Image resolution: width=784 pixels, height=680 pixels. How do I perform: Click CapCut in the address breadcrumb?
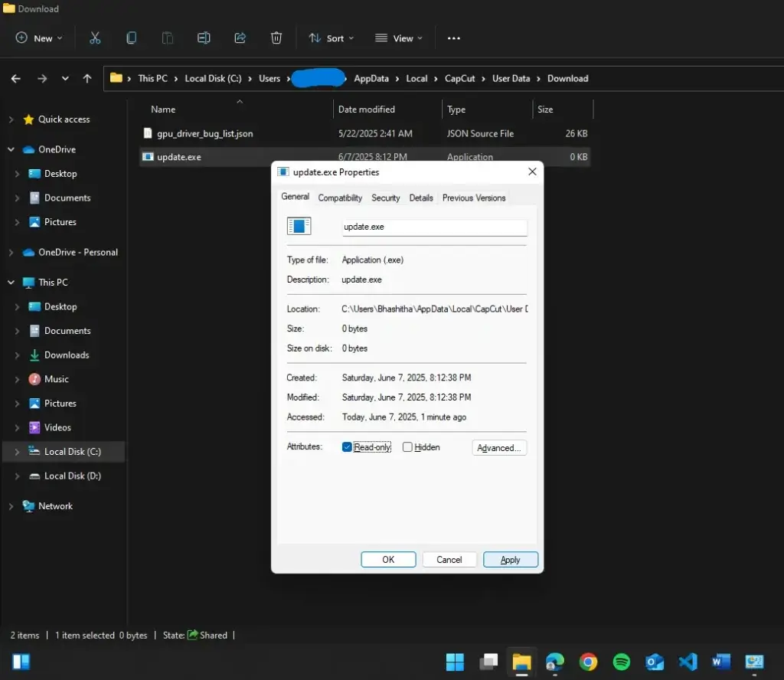(x=459, y=79)
